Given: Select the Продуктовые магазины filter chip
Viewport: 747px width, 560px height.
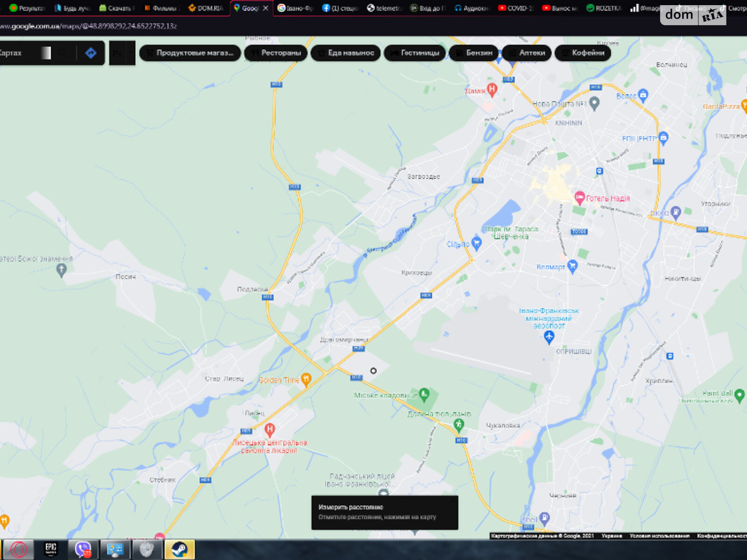Looking at the screenshot, I should (x=190, y=53).
